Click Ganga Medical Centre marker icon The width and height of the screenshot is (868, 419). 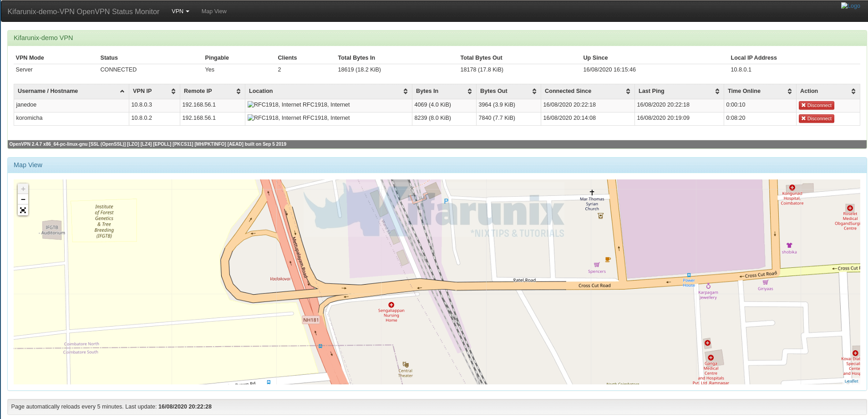[x=711, y=358]
